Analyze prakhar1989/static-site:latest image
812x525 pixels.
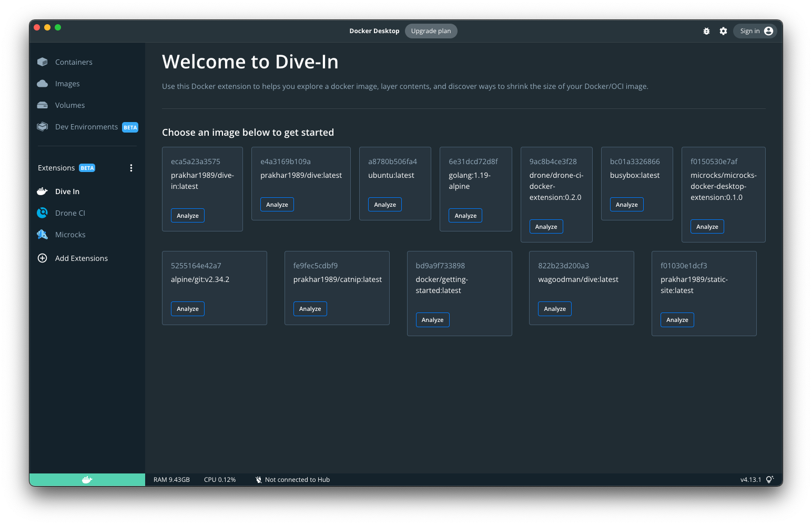(x=677, y=320)
